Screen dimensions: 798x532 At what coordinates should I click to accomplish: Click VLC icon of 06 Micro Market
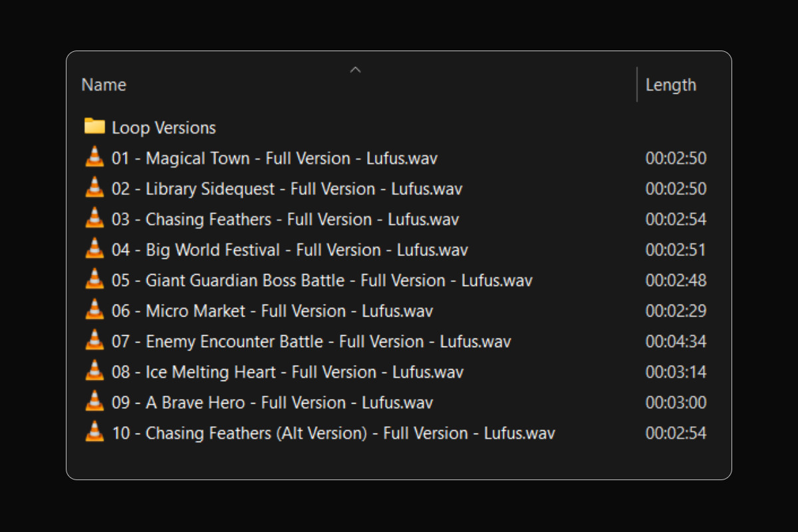pos(95,311)
